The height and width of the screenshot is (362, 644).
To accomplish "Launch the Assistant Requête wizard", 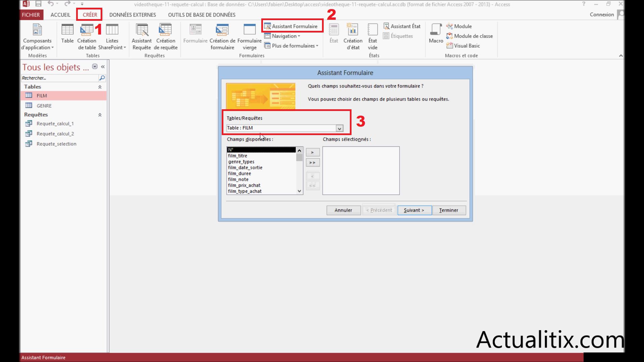I will 142,37.
